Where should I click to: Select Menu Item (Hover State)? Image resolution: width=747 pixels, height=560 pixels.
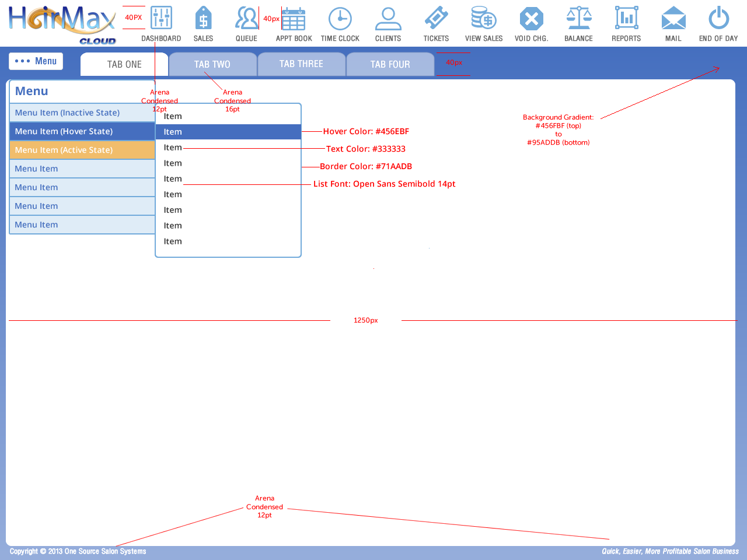point(82,131)
